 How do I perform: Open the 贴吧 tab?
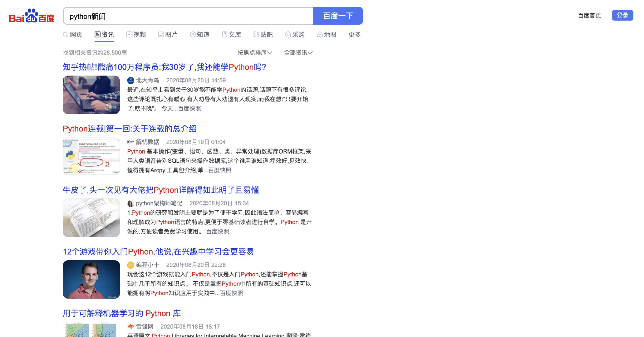(263, 35)
